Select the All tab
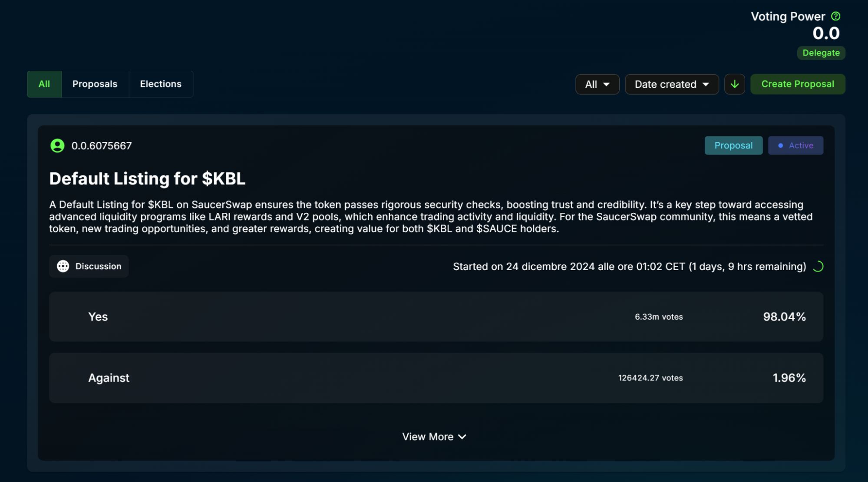This screenshot has height=482, width=868. pos(44,84)
